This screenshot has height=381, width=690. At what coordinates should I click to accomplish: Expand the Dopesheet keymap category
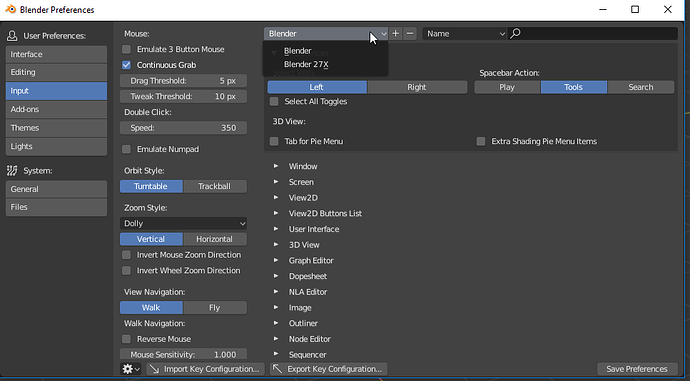pyautogui.click(x=276, y=276)
